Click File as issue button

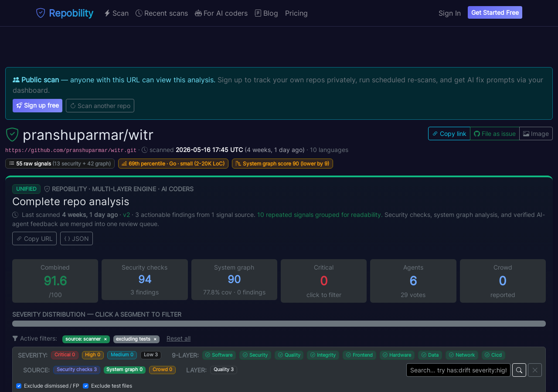pos(495,134)
